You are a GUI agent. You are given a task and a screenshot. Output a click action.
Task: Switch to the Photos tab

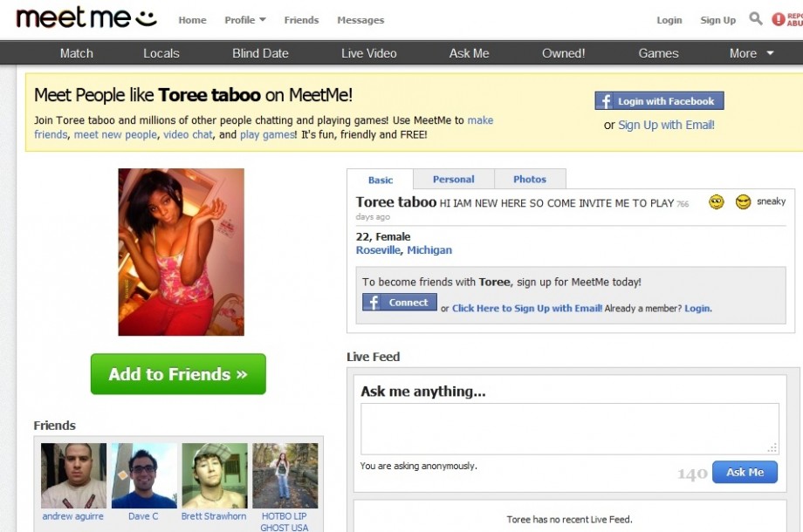[530, 179]
